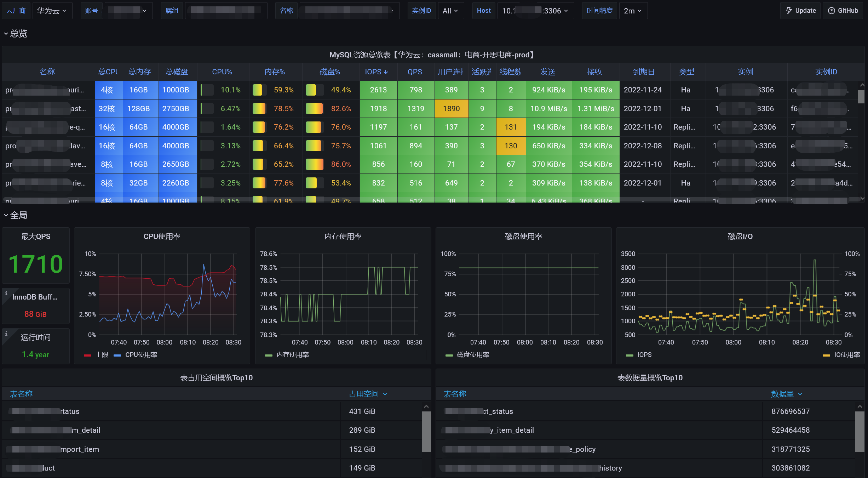The image size is (868, 478).
Task: Toggle IOPS series in 磁盘I/O legend
Action: click(644, 355)
